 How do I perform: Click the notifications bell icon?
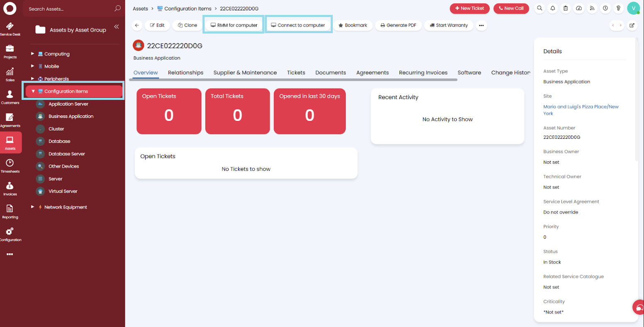coord(552,8)
